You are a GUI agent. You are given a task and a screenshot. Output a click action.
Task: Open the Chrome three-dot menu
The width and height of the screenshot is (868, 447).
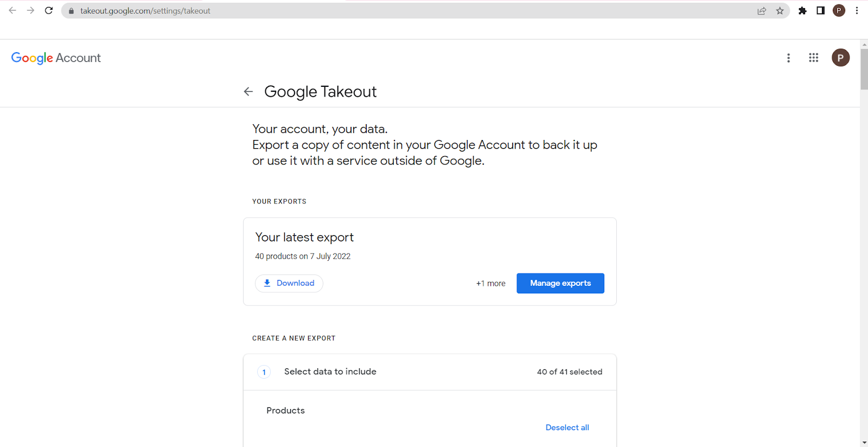tap(857, 11)
